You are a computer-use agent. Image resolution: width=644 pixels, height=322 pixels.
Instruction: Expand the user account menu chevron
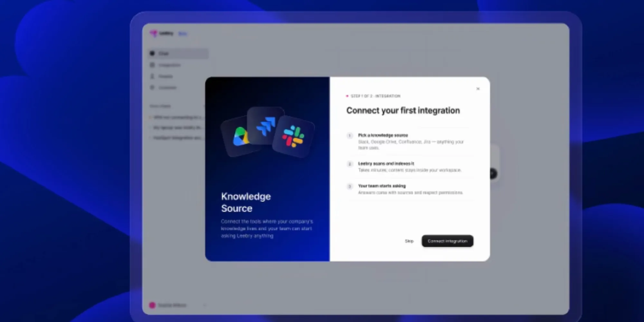point(205,305)
